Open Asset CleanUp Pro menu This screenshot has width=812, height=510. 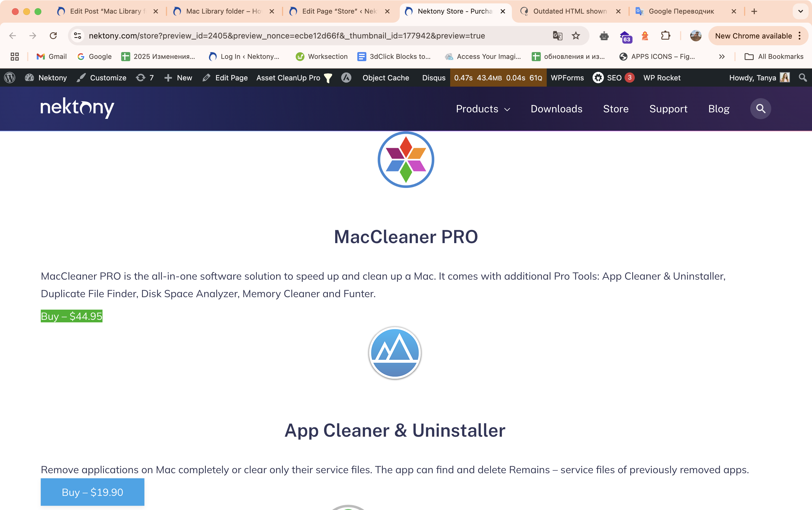click(294, 78)
